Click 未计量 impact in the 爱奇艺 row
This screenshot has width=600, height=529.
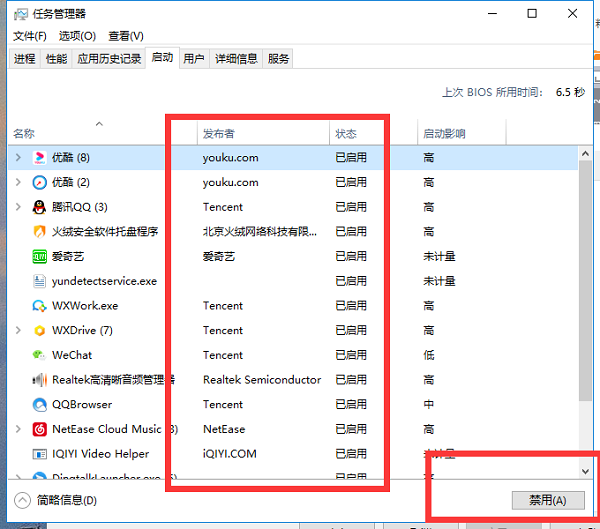439,256
